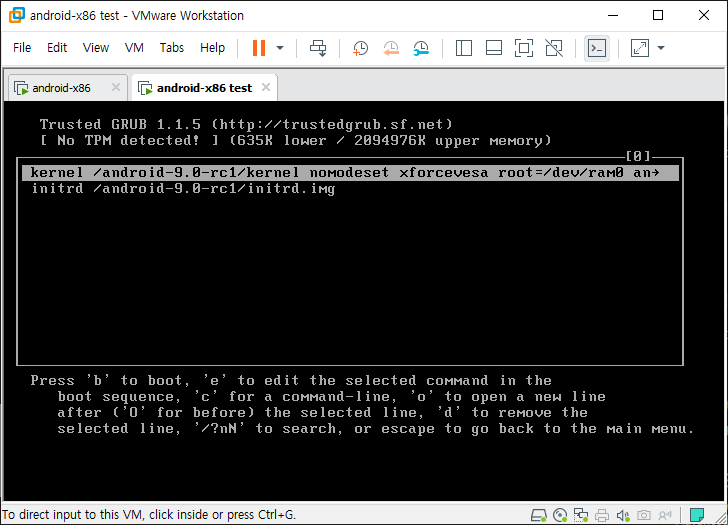
Task: Toggle the library sidebar view
Action: point(464,48)
